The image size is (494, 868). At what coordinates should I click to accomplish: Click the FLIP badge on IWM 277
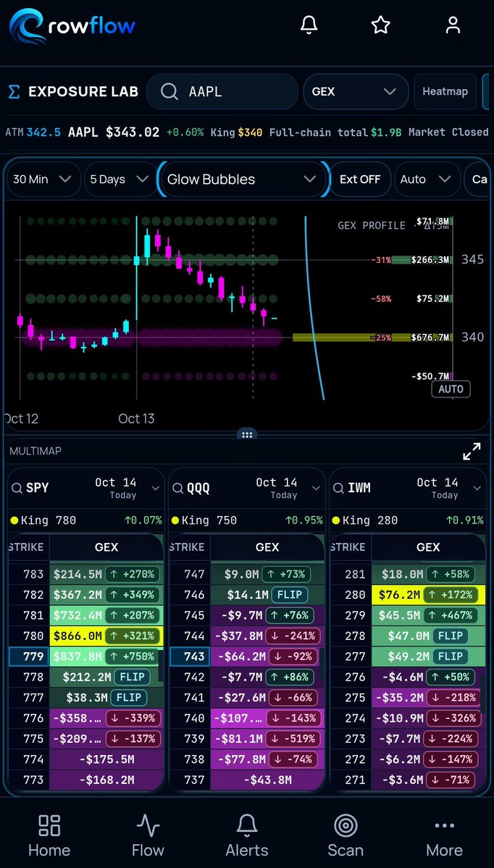tap(451, 657)
